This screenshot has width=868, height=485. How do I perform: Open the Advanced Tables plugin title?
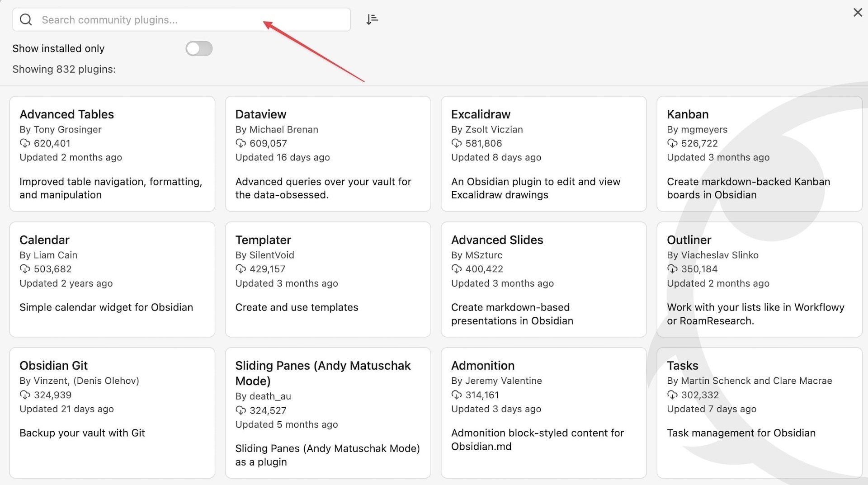pos(66,114)
